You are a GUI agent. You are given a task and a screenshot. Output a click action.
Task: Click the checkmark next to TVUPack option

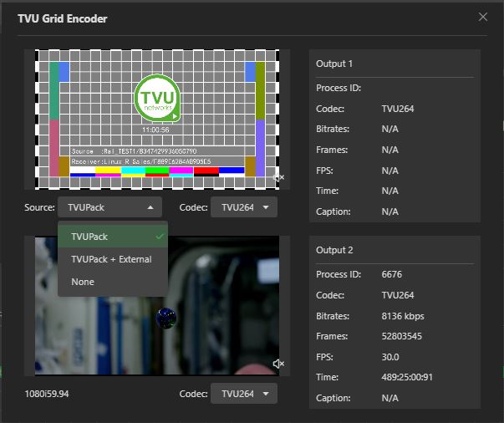point(160,237)
